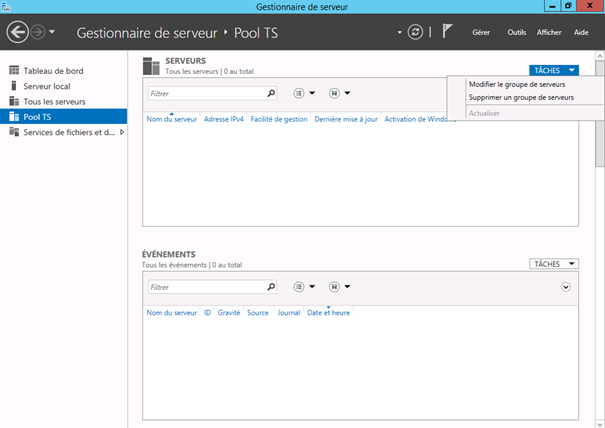
Task: Click search magnifier in Serveurs filter
Action: (x=271, y=93)
